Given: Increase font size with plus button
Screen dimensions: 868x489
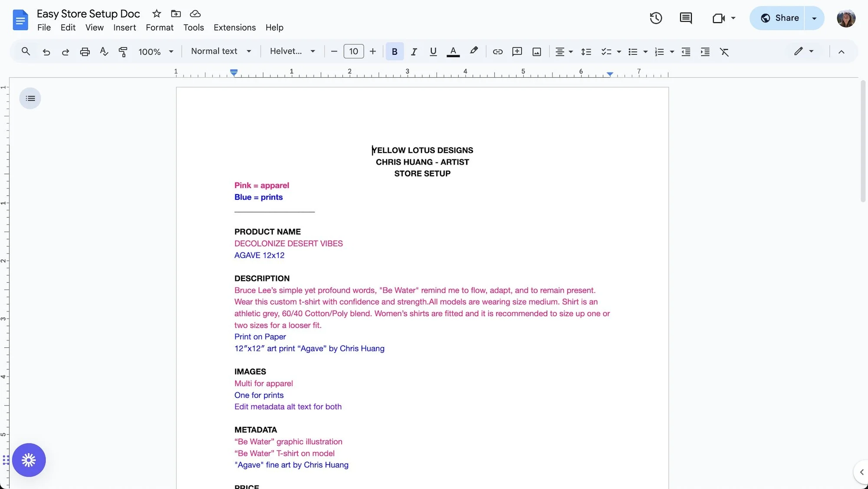Looking at the screenshot, I should pyautogui.click(x=372, y=52).
